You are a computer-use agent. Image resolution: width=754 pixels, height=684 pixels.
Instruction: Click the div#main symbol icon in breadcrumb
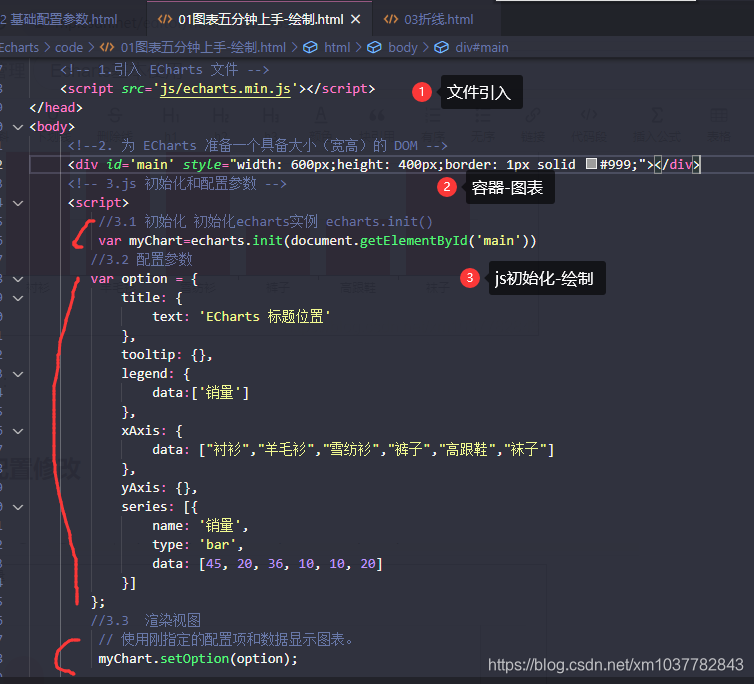(x=441, y=48)
